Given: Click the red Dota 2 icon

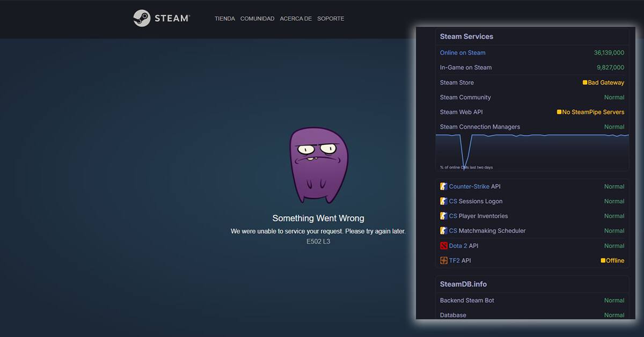Looking at the screenshot, I should [x=444, y=246].
